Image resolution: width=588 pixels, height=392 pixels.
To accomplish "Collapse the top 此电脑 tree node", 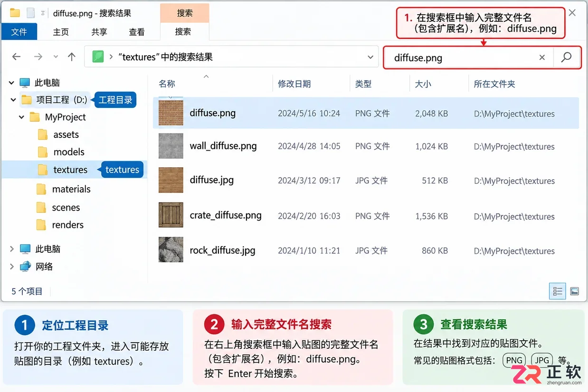I will pos(11,83).
